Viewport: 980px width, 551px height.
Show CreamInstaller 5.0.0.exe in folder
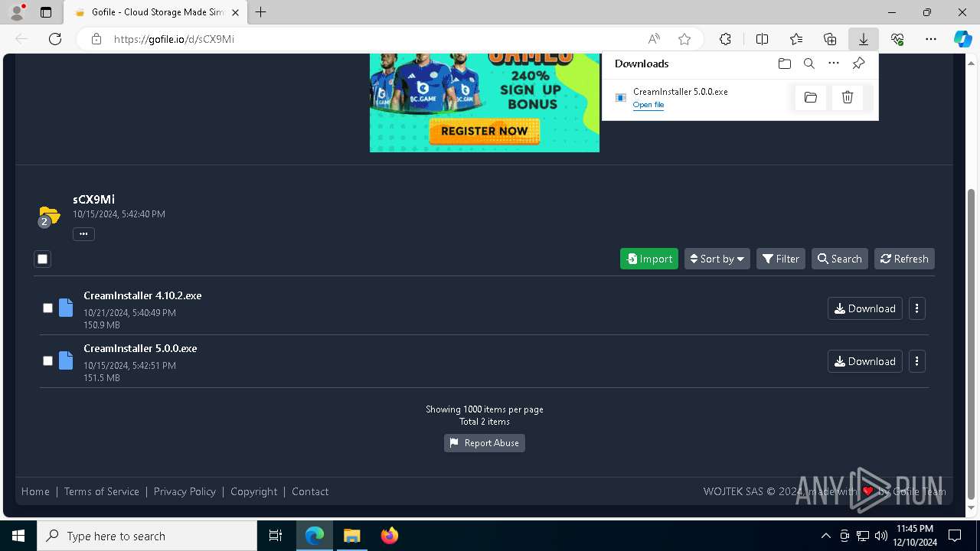click(x=811, y=97)
